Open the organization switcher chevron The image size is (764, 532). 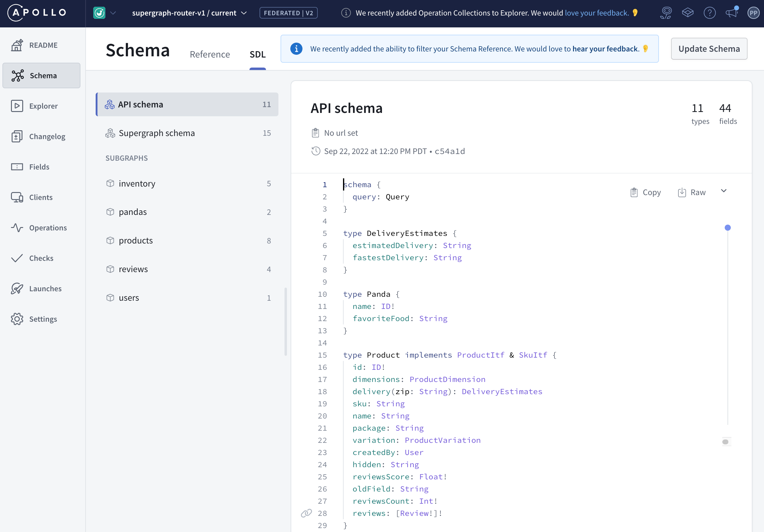point(113,13)
